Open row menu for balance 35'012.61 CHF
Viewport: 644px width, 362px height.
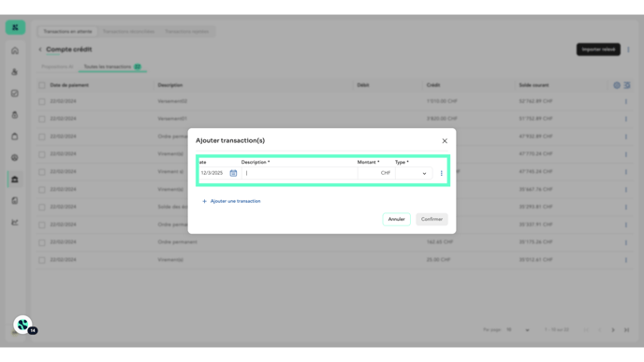pos(626,260)
